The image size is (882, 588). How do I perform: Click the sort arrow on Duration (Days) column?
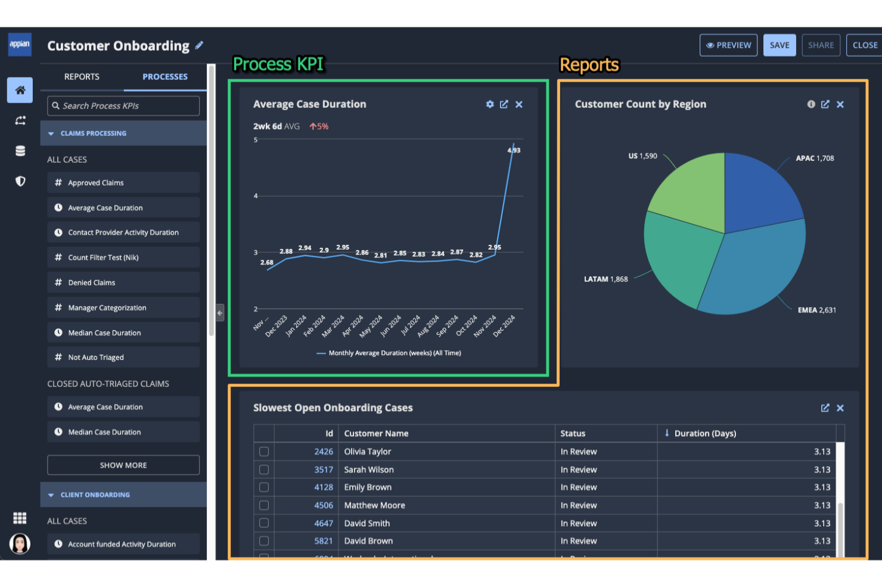click(667, 433)
